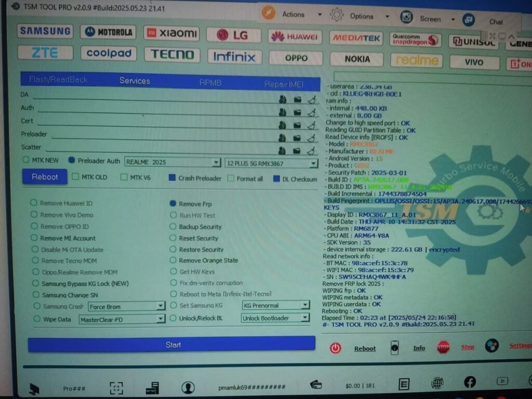Enable the MTK OLD checkbox
This screenshot has width=532, height=399.
89,177
